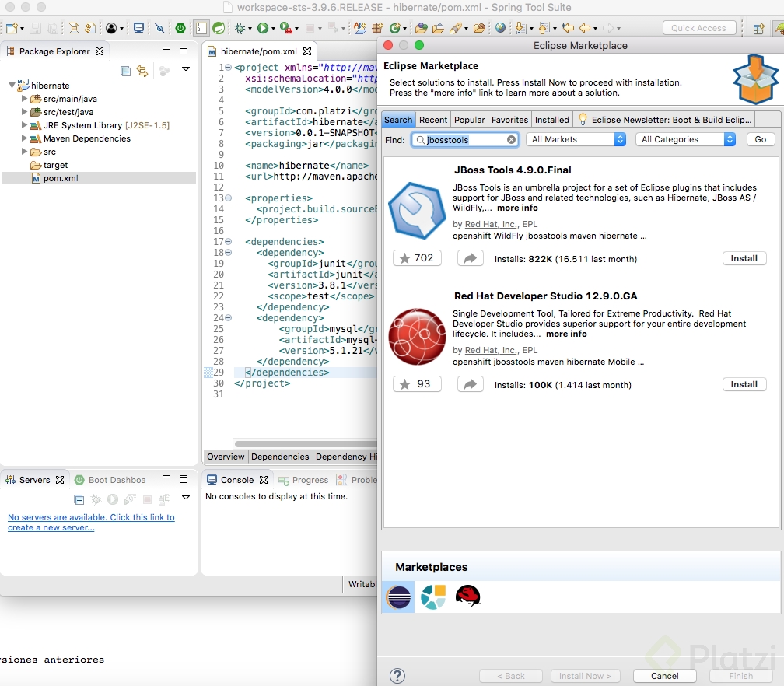Click Collapse All in Package Explorer
The width and height of the screenshot is (784, 686).
[125, 71]
